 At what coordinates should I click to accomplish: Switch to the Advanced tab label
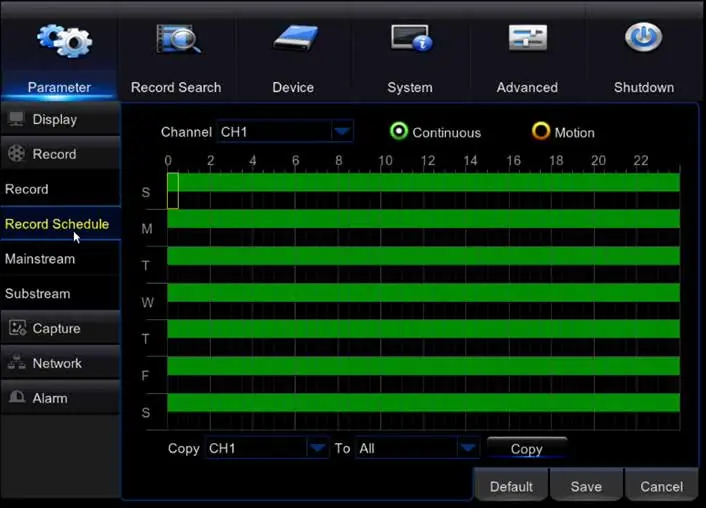(527, 87)
